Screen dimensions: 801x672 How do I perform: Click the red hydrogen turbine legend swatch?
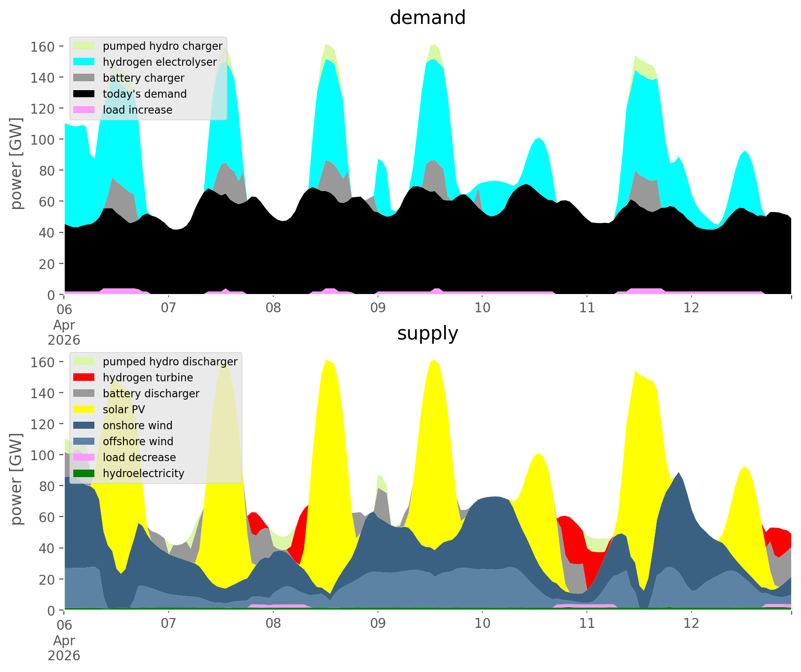pyautogui.click(x=85, y=378)
